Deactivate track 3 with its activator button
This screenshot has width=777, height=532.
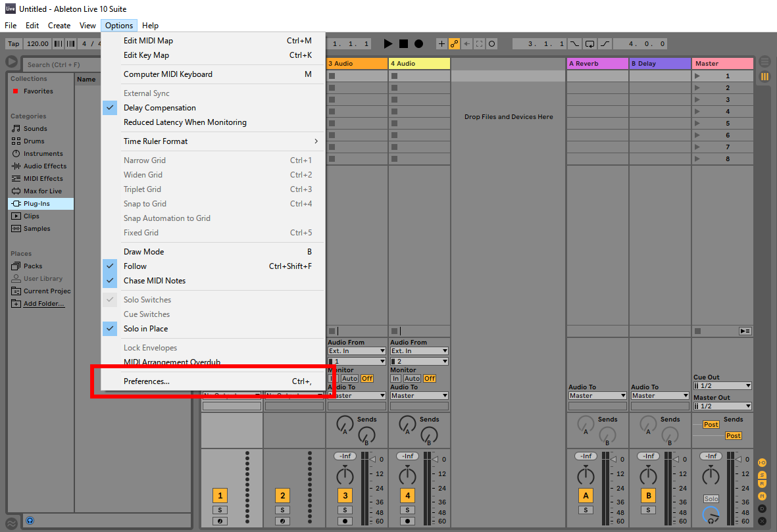pyautogui.click(x=345, y=495)
